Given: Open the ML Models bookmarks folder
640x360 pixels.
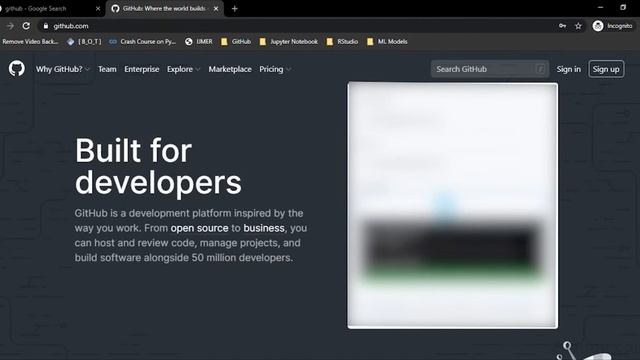Looking at the screenshot, I should click(x=387, y=41).
